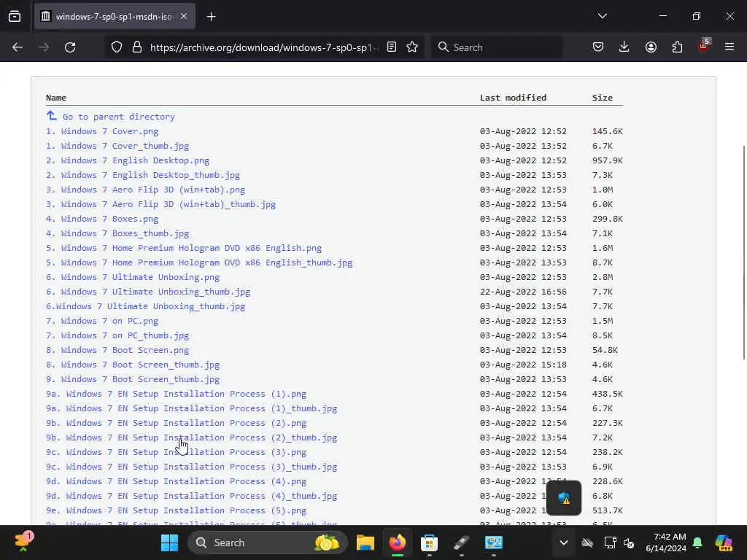Open the Copilot preview icon in the taskbar
Image resolution: width=747 pixels, height=560 pixels.
(724, 542)
